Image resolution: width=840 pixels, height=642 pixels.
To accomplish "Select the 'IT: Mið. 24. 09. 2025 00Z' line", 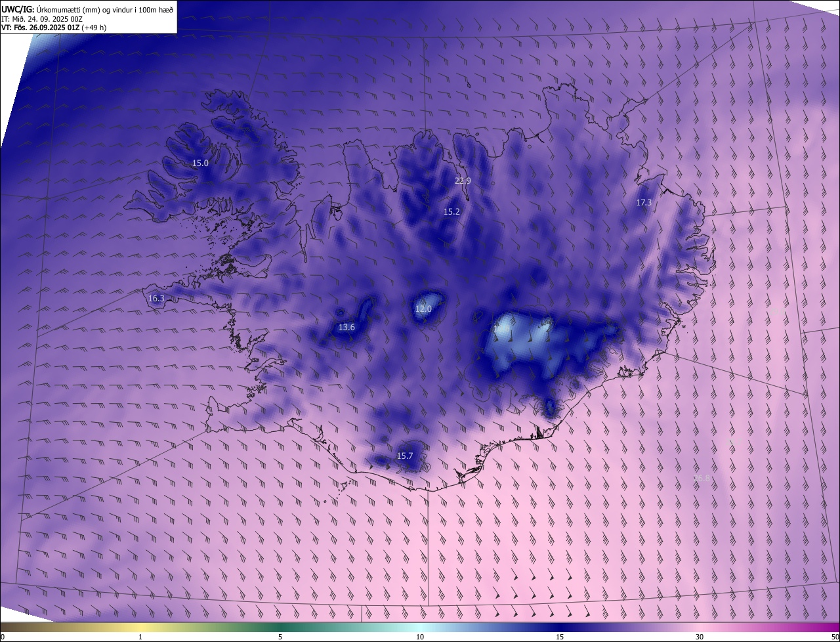I will pyautogui.click(x=42, y=18).
